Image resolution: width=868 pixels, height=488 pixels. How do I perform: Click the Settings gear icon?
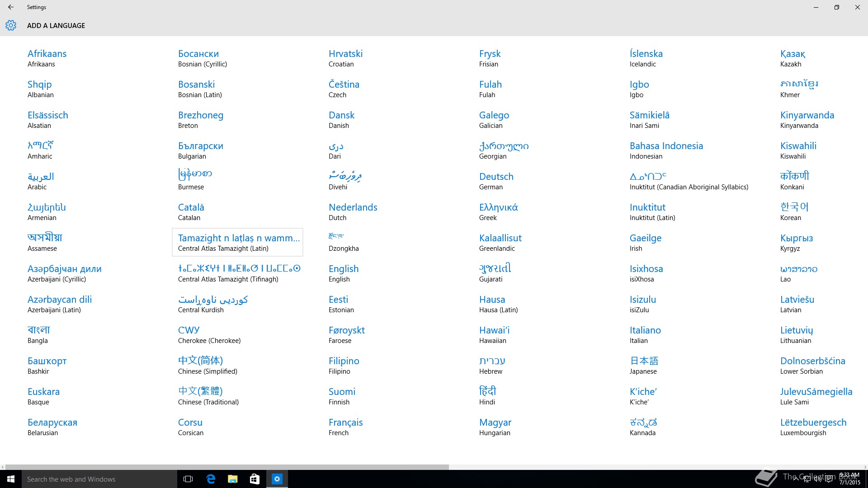pos(11,25)
